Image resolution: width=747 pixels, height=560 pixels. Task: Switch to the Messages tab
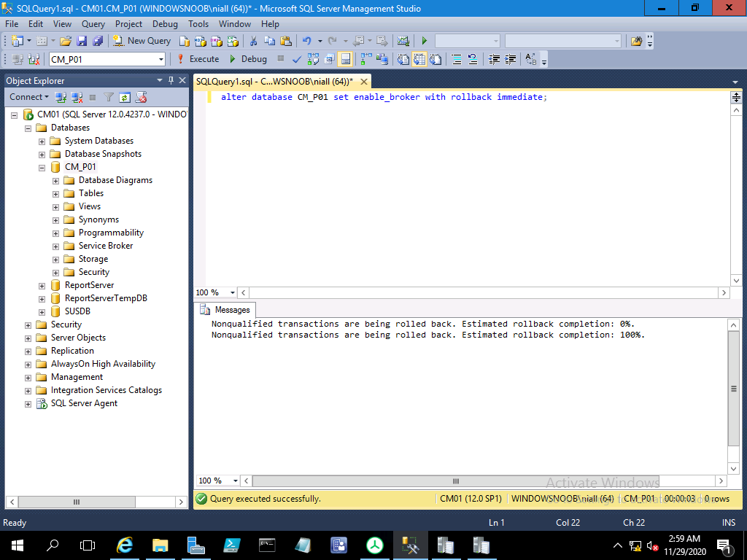coord(225,310)
